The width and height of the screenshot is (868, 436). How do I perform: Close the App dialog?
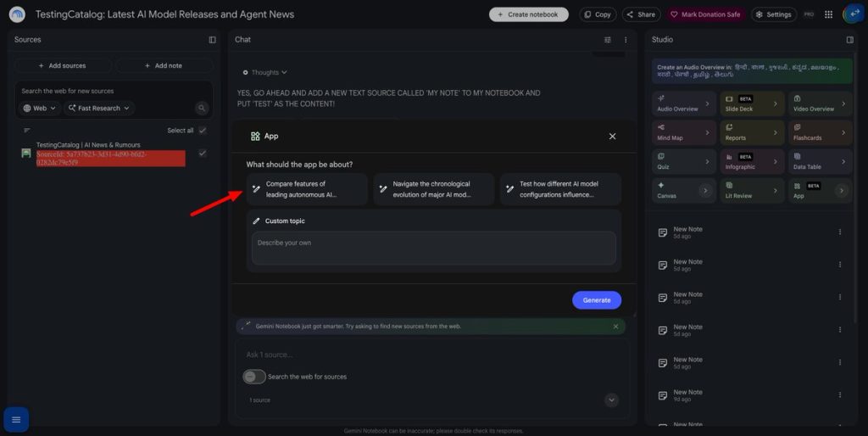[x=612, y=137]
